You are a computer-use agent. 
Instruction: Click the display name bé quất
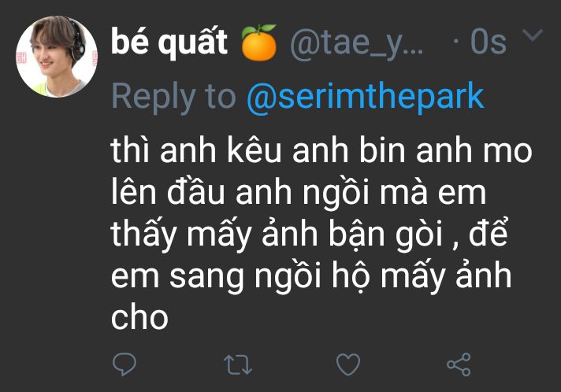(169, 43)
